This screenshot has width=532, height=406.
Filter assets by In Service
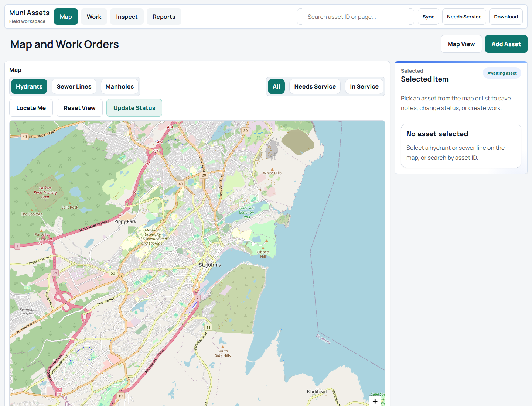pyautogui.click(x=364, y=86)
